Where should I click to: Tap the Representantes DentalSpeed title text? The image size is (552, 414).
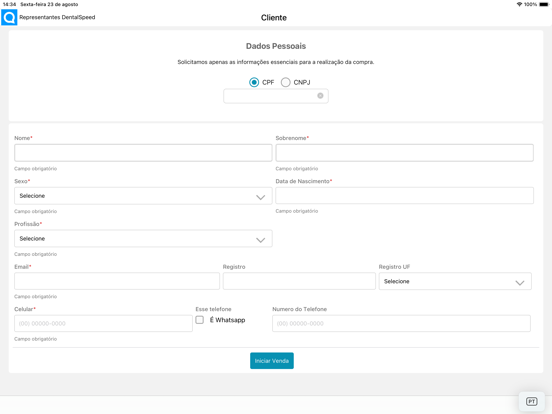pyautogui.click(x=57, y=17)
